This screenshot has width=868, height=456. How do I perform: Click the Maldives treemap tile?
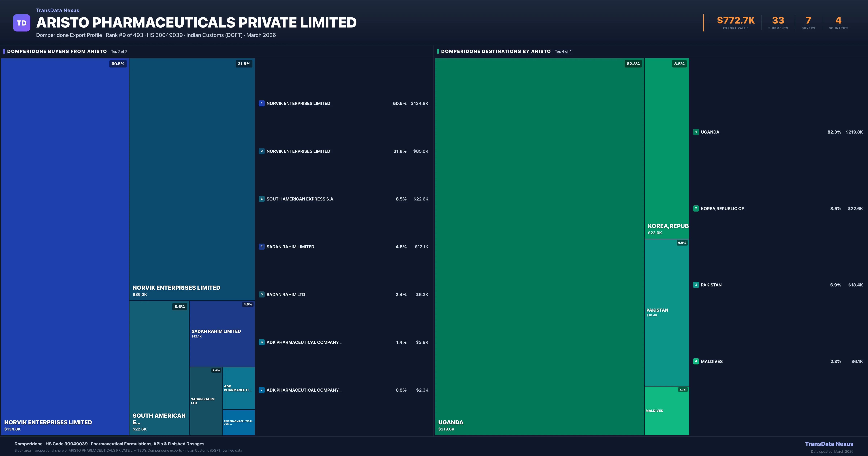pos(667,410)
